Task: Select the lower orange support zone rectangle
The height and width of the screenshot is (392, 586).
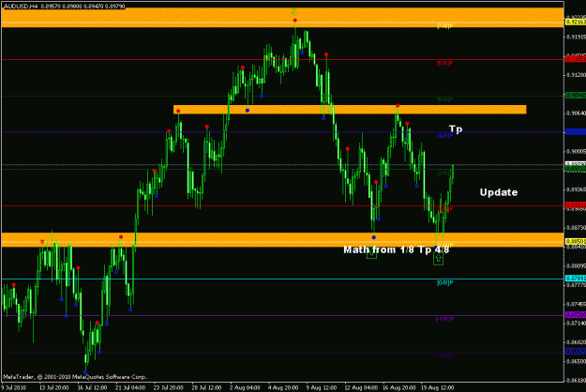Action: 282,239
